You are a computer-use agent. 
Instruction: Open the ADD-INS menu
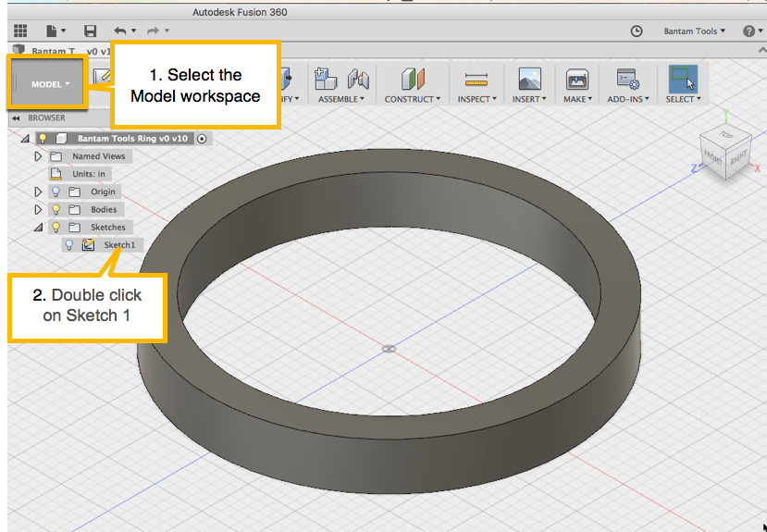coord(628,99)
